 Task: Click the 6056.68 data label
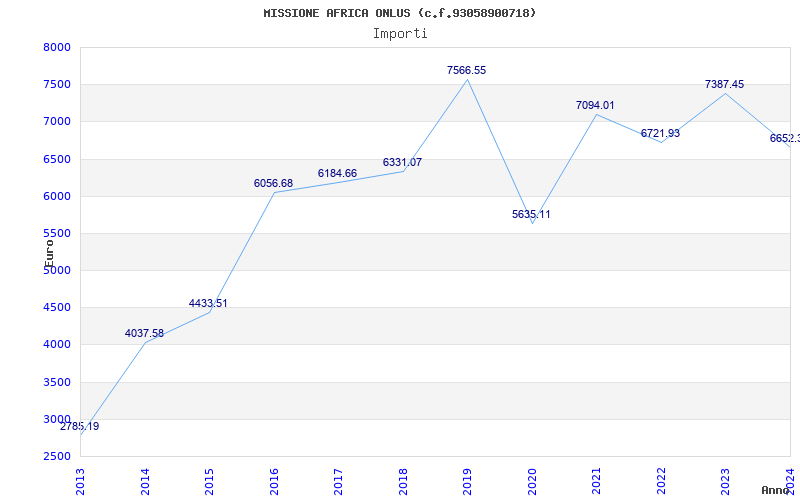click(273, 183)
